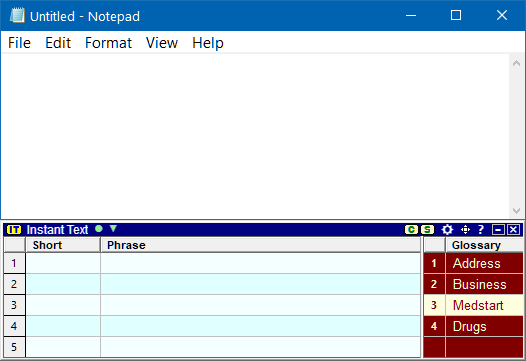This screenshot has height=361, width=526.
Task: Open Instant Text help question mark
Action: tap(481, 229)
